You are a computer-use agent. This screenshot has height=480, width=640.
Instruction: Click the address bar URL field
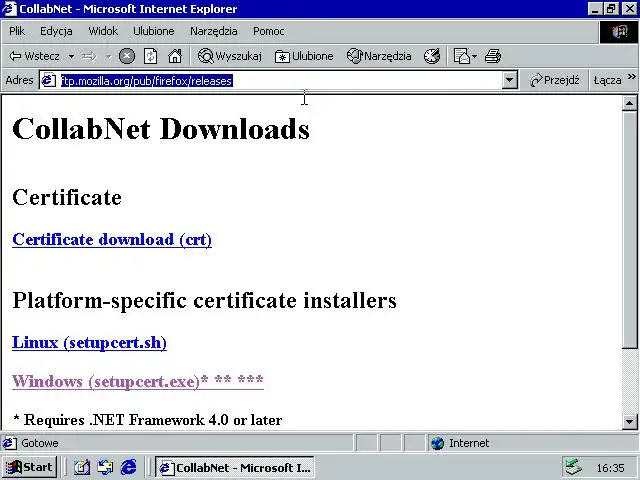(280, 80)
